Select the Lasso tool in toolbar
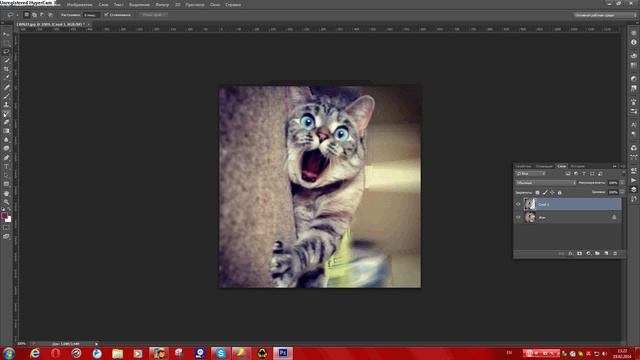Image resolution: width=640 pixels, height=360 pixels. click(x=6, y=51)
